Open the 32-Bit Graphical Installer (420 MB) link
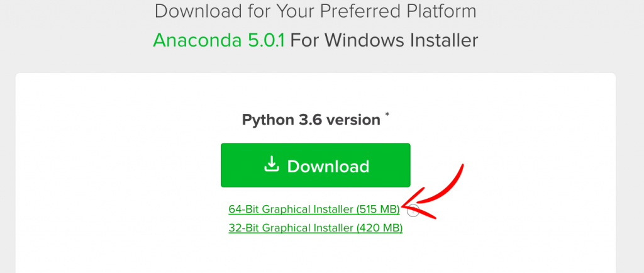This screenshot has width=644, height=273. [316, 228]
